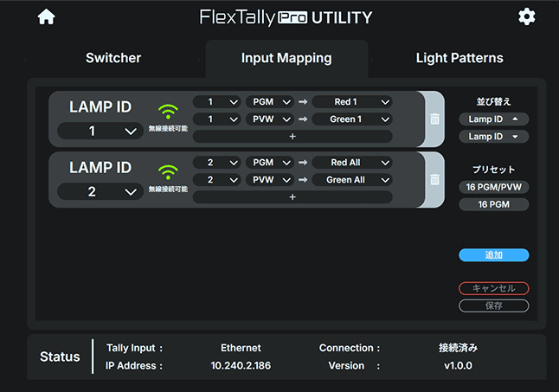The width and height of the screenshot is (559, 392).
Task: Add a mapping row under lamp 1
Action: (292, 136)
